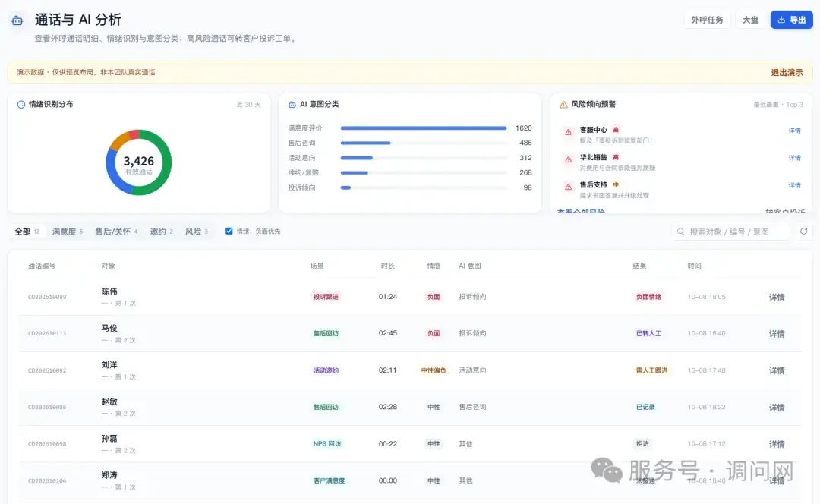
Task: Open 详情 for 华北销售 risk alert
Action: click(x=794, y=157)
